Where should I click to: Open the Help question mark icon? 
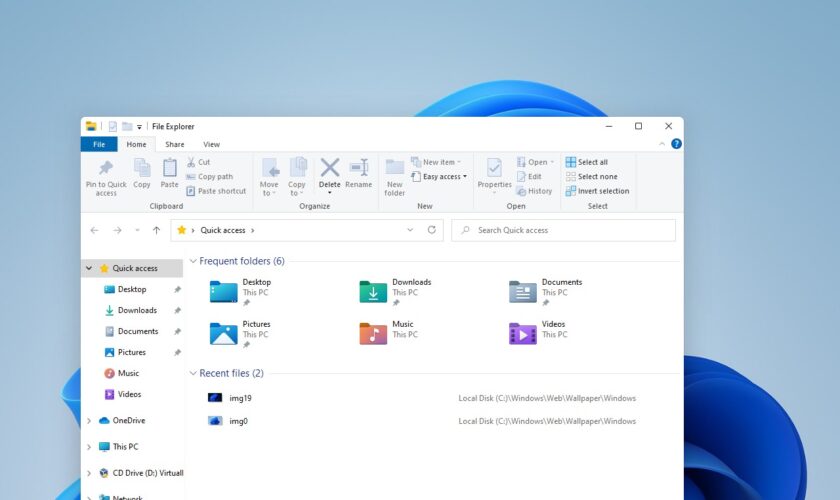(x=676, y=144)
